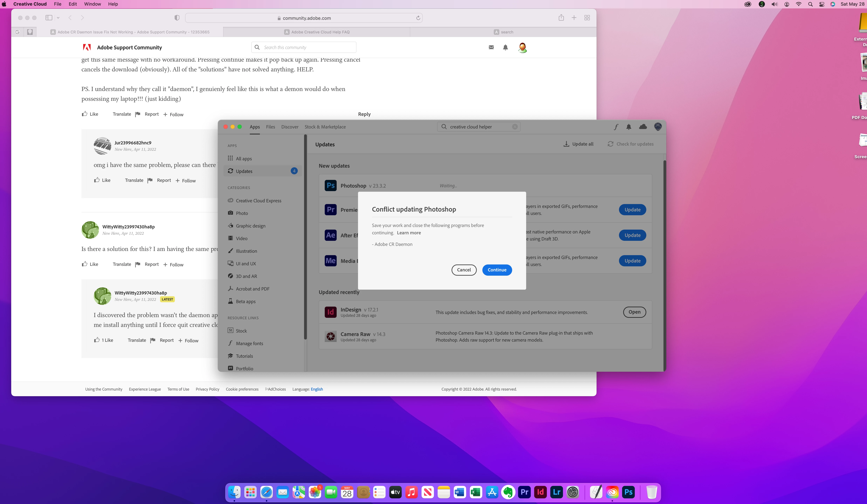This screenshot has width=867, height=504.
Task: Reload the page in Safari address bar
Action: click(x=418, y=18)
